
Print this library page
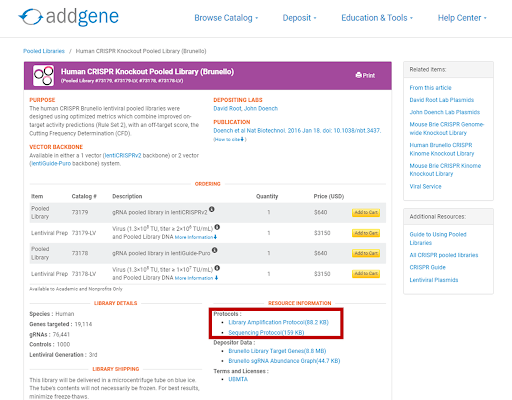click(x=365, y=75)
